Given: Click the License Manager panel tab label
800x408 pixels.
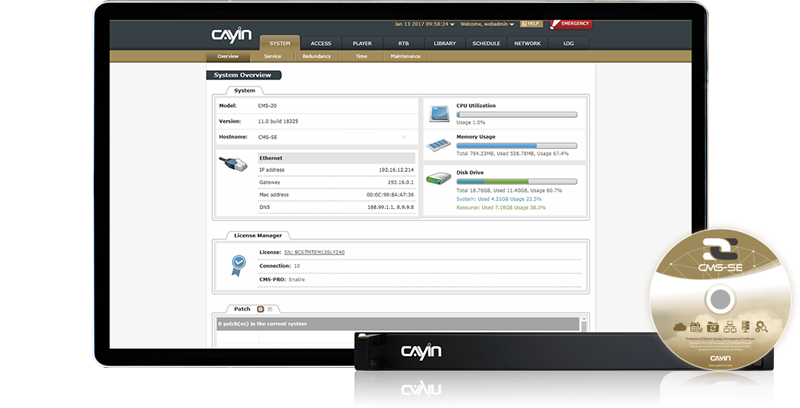Looking at the screenshot, I should (x=258, y=236).
